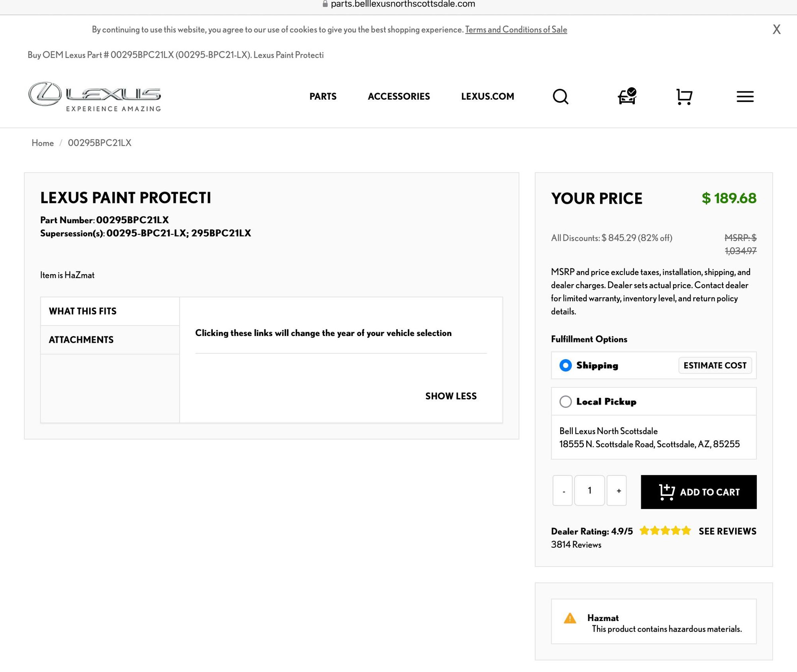
Task: Select the What This Fits tab
Action: (x=83, y=311)
